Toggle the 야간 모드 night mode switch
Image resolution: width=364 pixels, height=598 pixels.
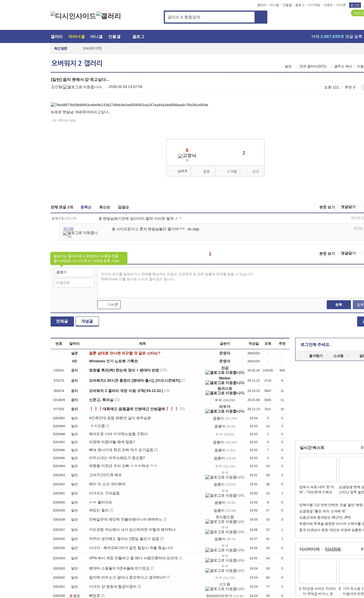[x=358, y=13]
